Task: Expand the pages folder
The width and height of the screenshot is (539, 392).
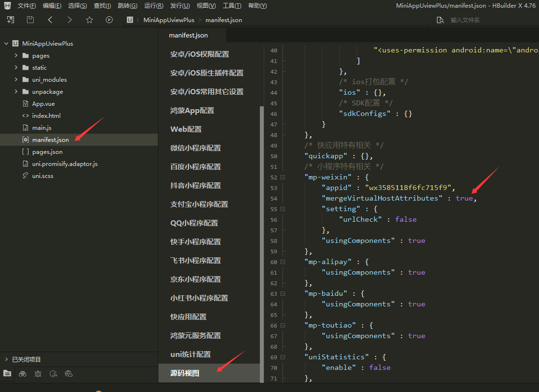Action: click(16, 55)
